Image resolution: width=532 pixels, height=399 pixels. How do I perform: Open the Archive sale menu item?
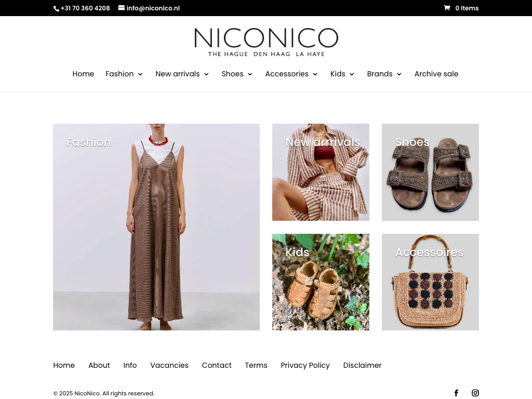pos(436,74)
